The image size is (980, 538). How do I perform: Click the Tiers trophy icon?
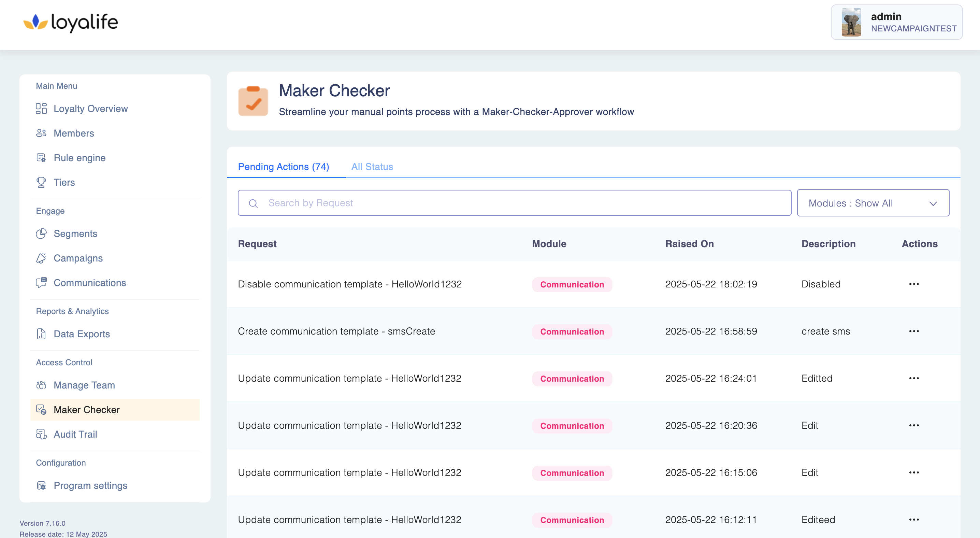pyautogui.click(x=41, y=182)
